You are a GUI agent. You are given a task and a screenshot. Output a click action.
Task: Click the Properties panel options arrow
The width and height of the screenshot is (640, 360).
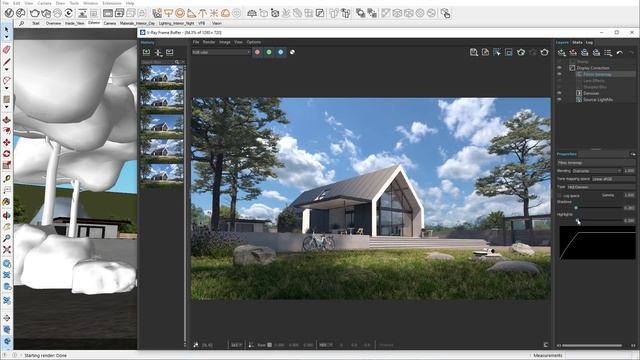[x=633, y=154]
